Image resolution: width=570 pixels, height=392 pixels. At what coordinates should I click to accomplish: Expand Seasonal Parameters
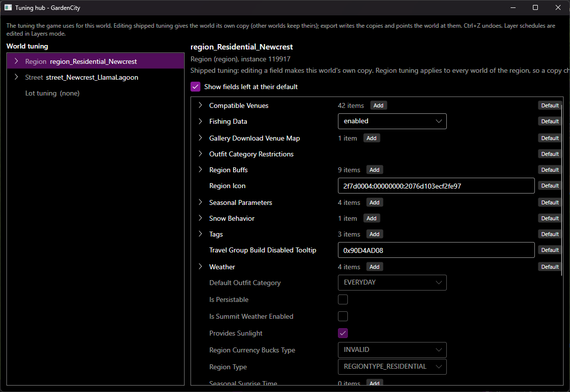coord(200,202)
